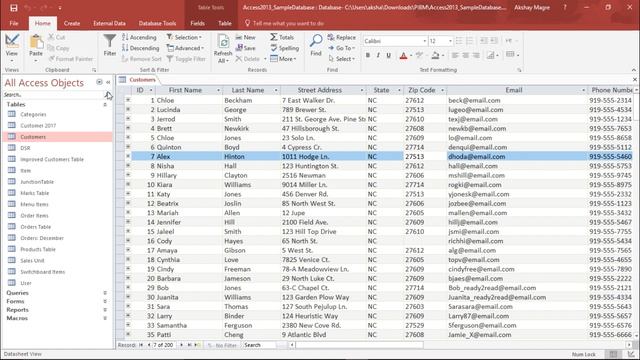This screenshot has width=640, height=360.
Task: Open the Select dropdown
Action: (342, 59)
